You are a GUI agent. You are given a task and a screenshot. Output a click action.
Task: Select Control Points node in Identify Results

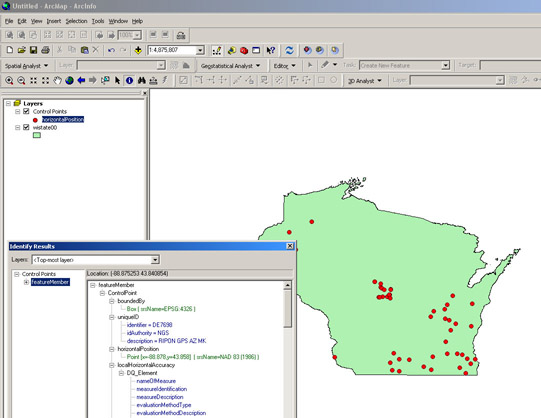point(39,274)
